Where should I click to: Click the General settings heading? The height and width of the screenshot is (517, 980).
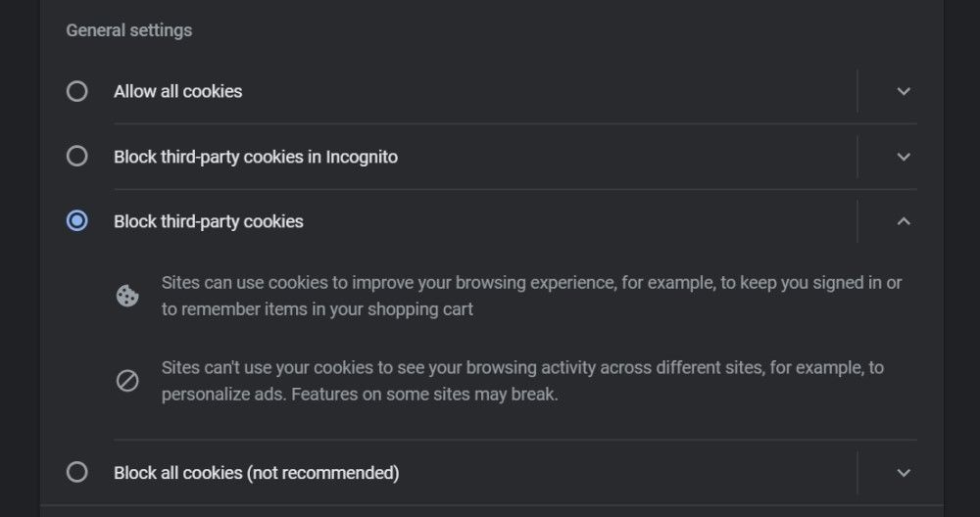point(128,30)
